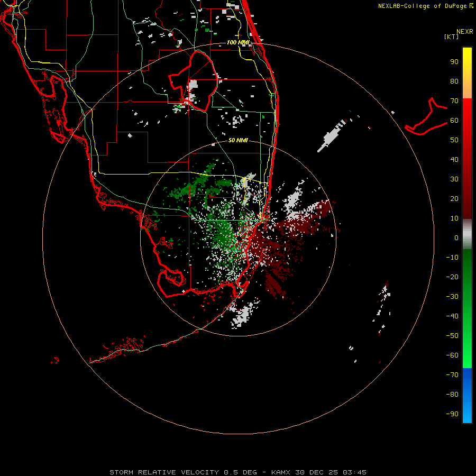
Task: Click the Storm Relative Velocity caption at the bottom
Action: click(238, 472)
